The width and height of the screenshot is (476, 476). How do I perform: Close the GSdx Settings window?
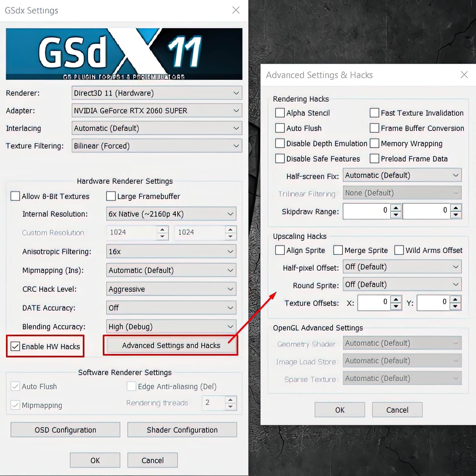click(236, 10)
